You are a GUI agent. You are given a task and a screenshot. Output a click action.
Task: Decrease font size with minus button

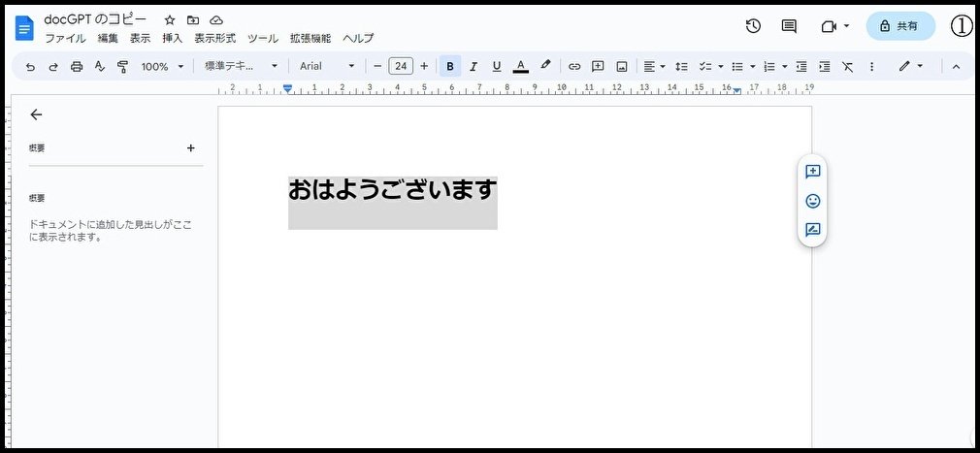tap(376, 66)
